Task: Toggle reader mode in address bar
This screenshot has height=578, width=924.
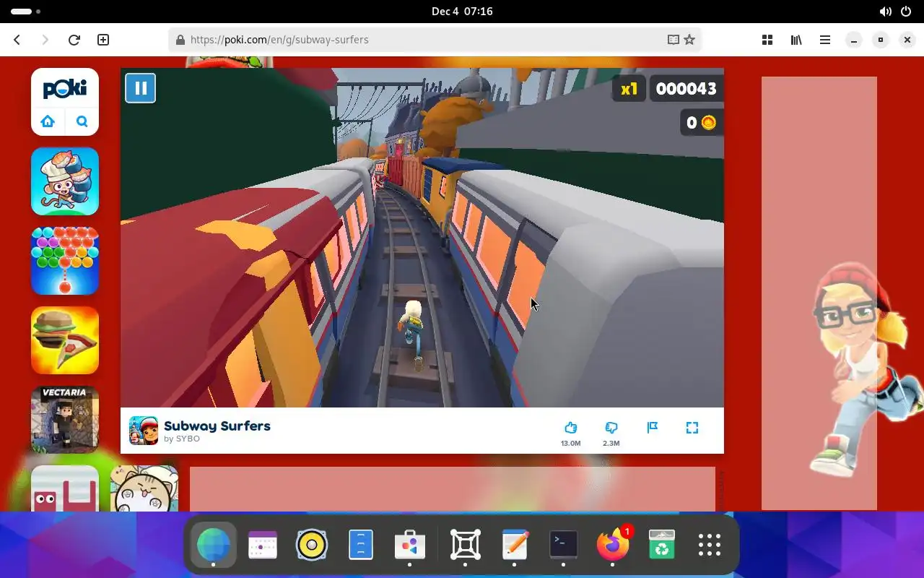Action: (x=673, y=40)
